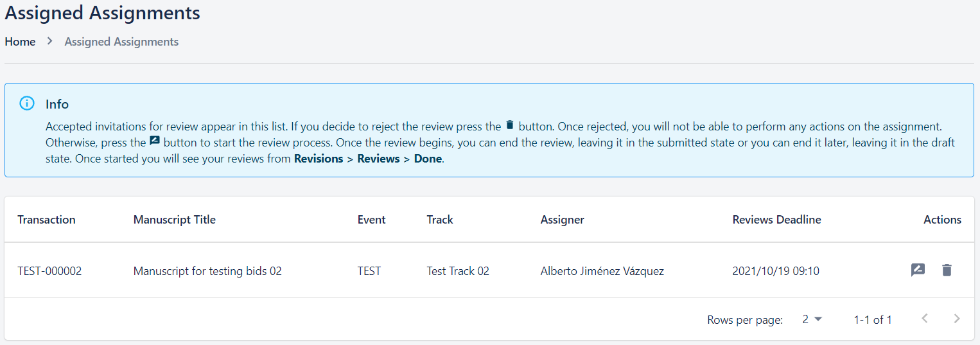Click the Reviews Deadline column header

776,220
